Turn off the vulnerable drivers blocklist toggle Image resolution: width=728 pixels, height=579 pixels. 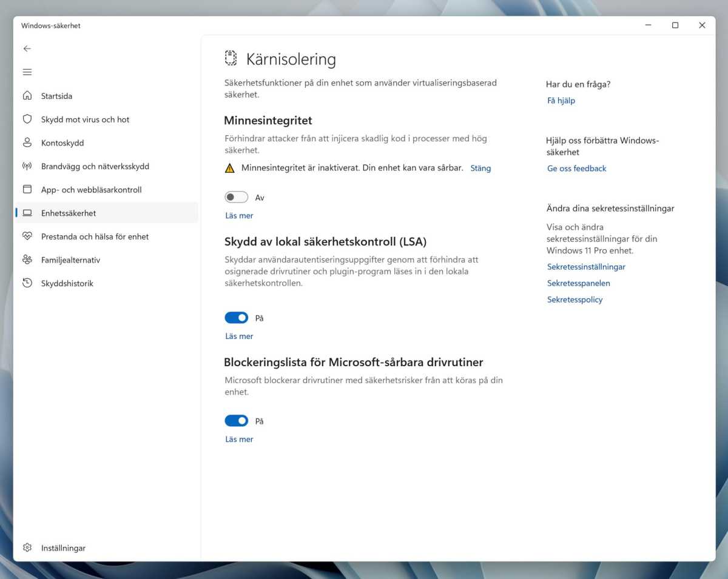pos(236,421)
